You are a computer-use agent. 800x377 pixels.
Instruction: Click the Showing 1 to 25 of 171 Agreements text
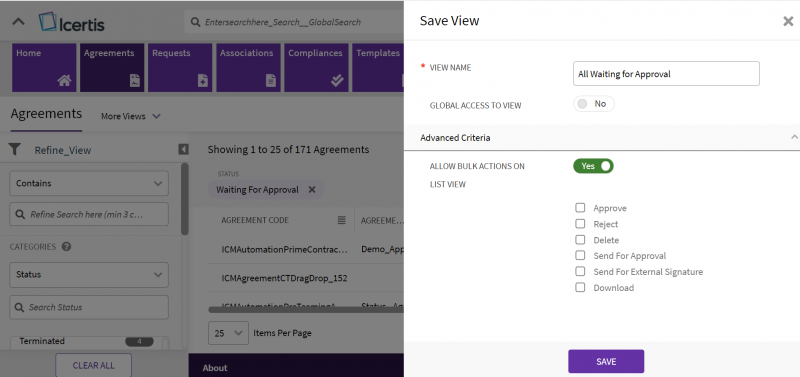tap(288, 149)
